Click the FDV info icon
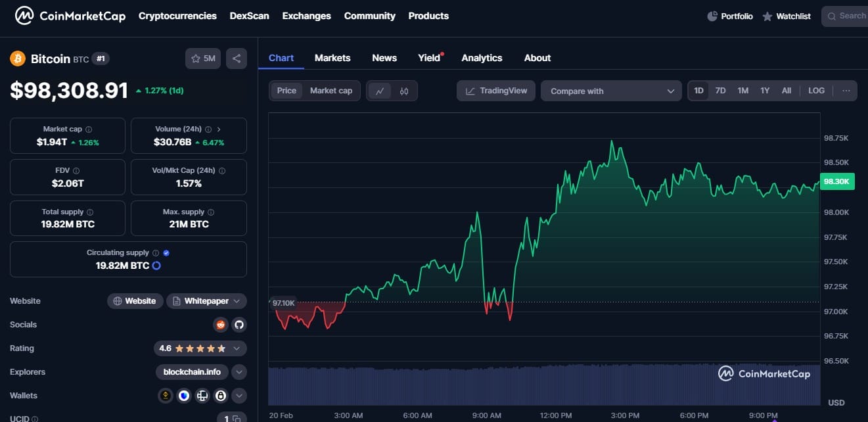Screen dimensions: 868x422 [x=77, y=171]
